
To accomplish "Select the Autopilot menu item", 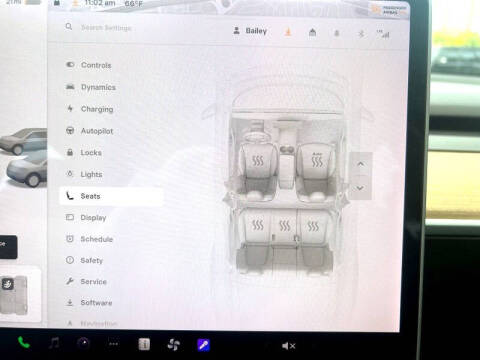I will 111,131.
